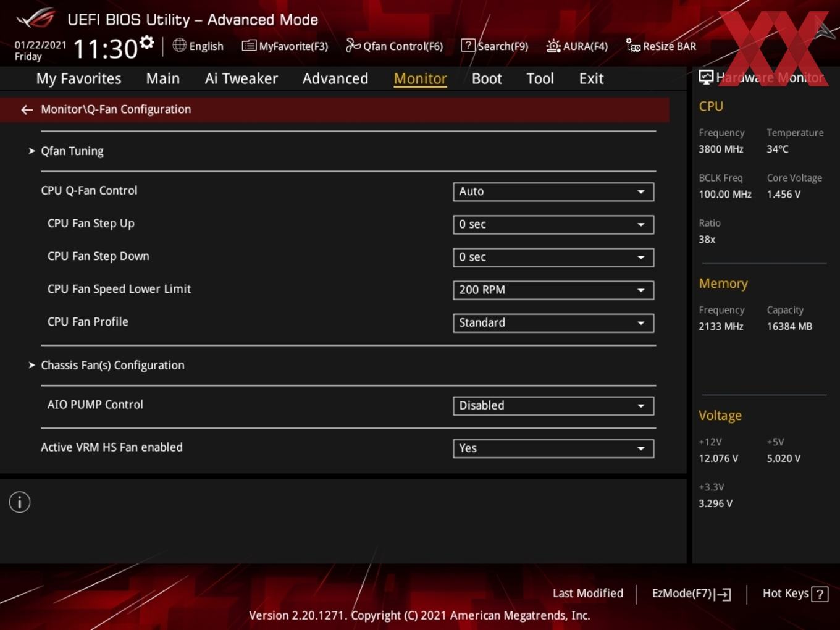Image resolution: width=840 pixels, height=630 pixels.
Task: Click CPU temperature value 34°C
Action: (x=778, y=149)
